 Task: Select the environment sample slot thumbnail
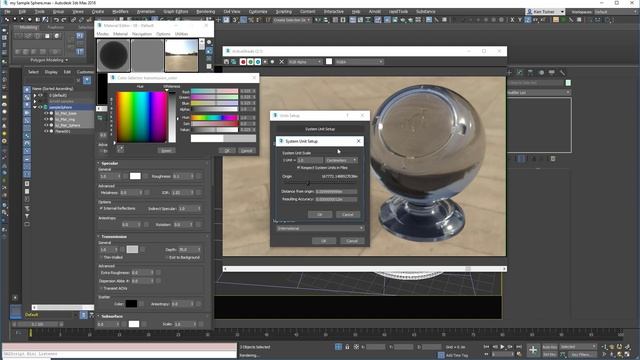[x=181, y=56]
